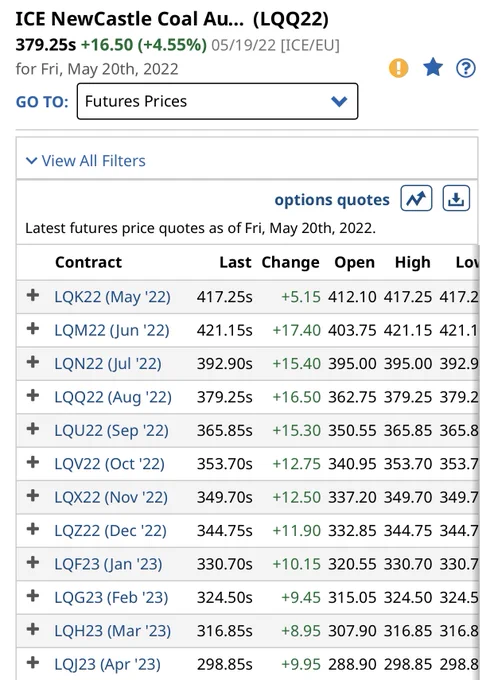Click the chart view icon beside options quotes
Screen dimensions: 494x680
click(416, 199)
